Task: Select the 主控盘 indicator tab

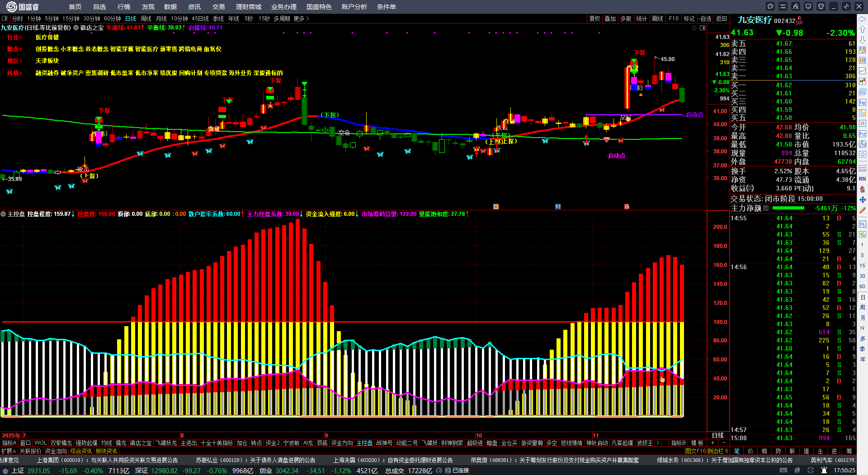Action: (364, 443)
